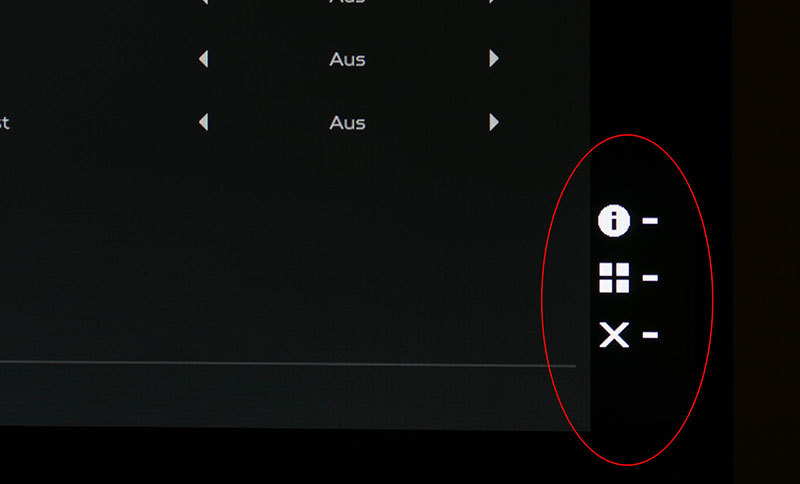The width and height of the screenshot is (800, 484).
Task: Click right arrow in the middle Aus row
Action: coord(494,59)
